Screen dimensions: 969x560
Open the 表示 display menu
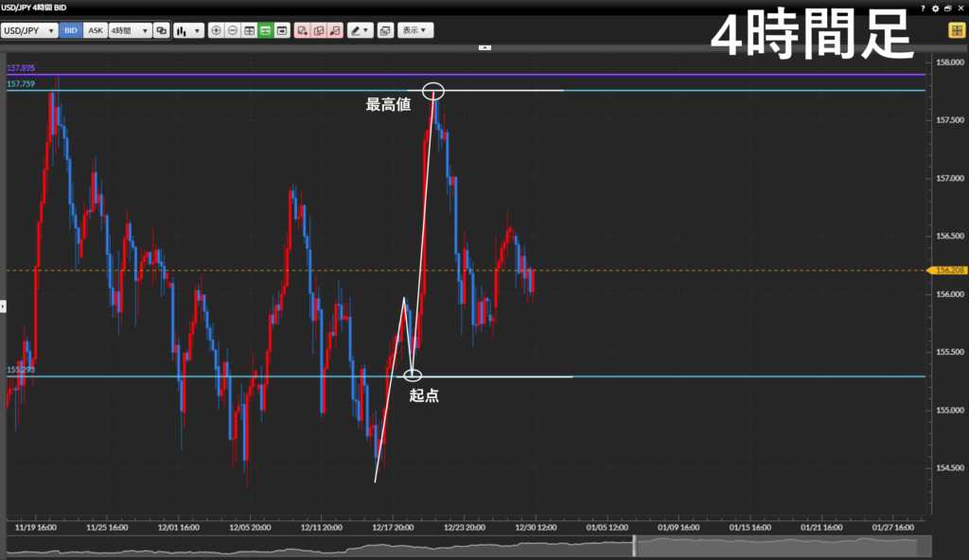(414, 30)
